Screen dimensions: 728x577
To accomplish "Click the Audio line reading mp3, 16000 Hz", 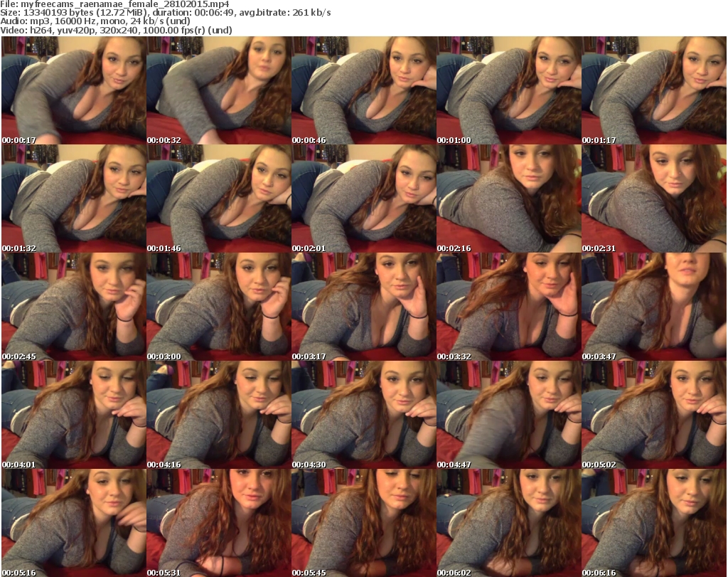I will click(95, 21).
